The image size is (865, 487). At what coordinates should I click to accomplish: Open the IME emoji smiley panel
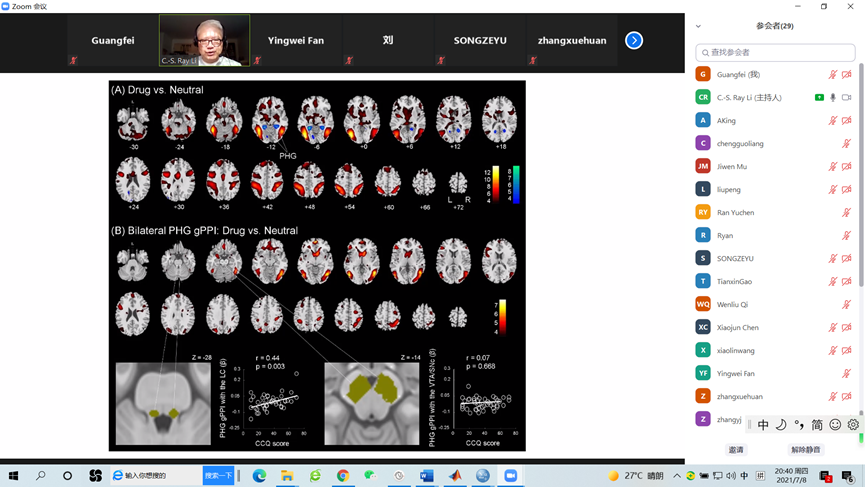click(835, 425)
